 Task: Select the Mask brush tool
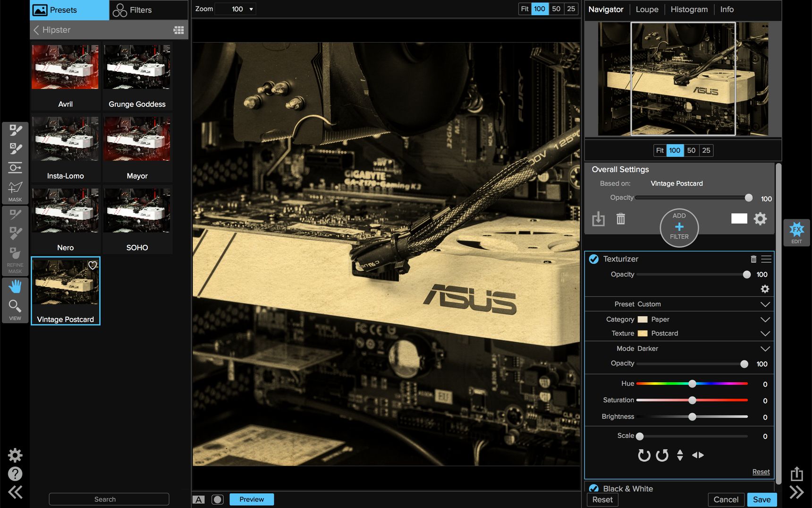pyautogui.click(x=15, y=130)
